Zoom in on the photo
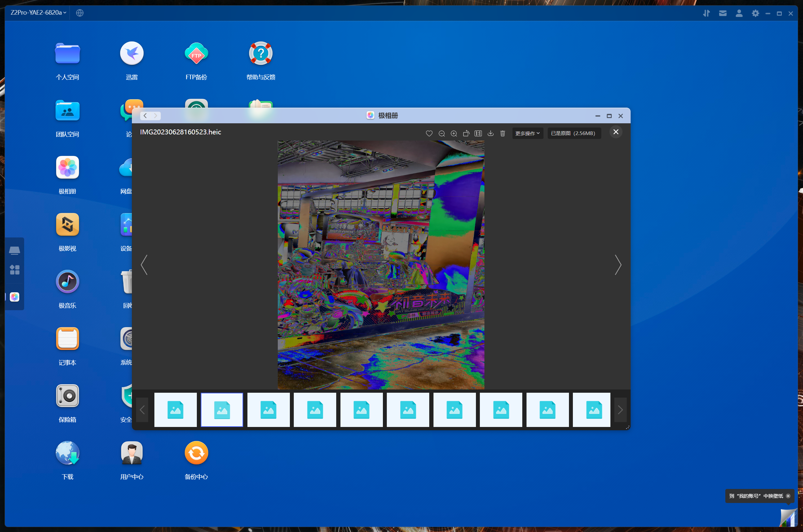The image size is (803, 532). pos(454,133)
